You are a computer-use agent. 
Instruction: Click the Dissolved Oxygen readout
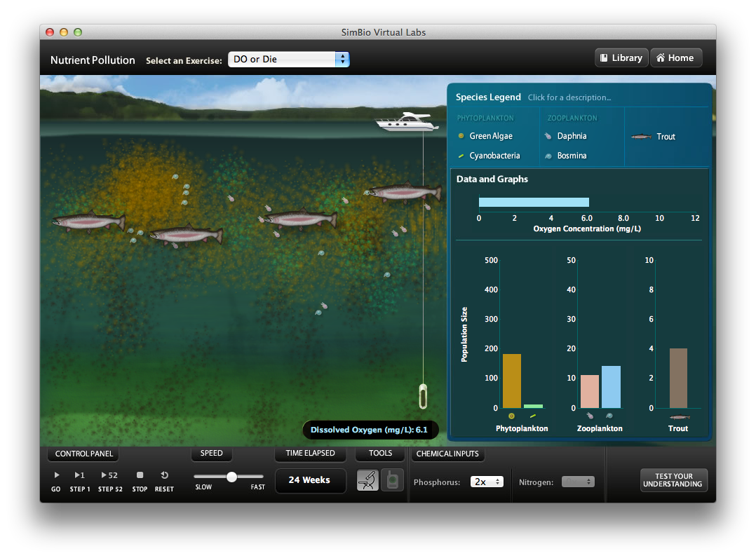tap(370, 430)
